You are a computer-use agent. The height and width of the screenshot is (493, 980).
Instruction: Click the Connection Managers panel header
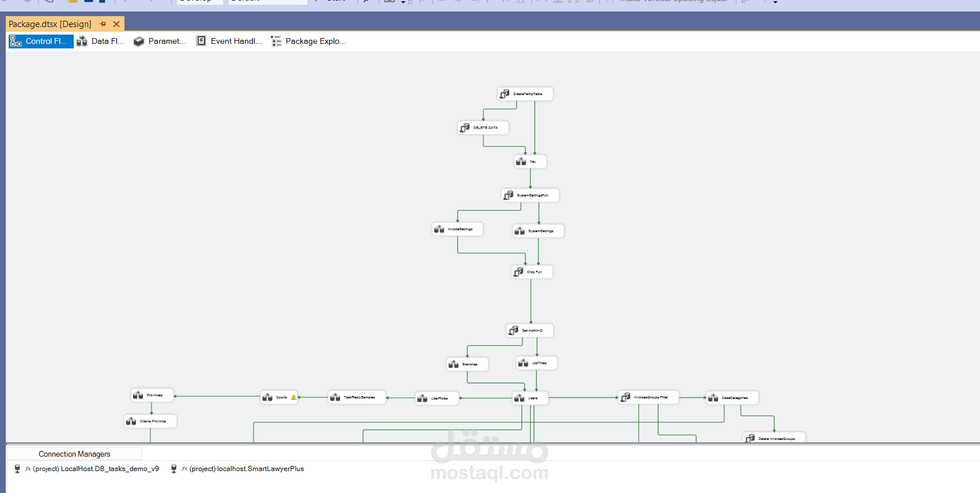pos(74,454)
